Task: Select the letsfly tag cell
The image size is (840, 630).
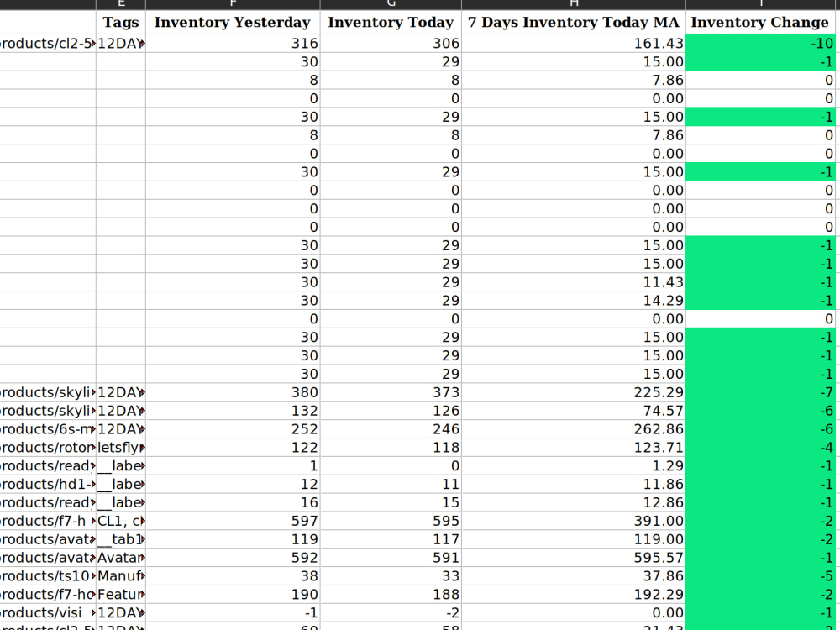Action: click(x=120, y=448)
